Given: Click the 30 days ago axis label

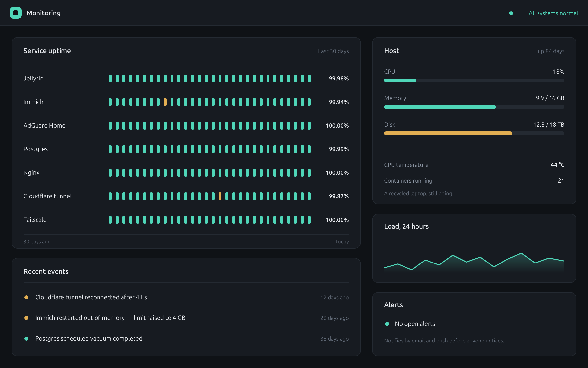Looking at the screenshot, I should 37,242.
